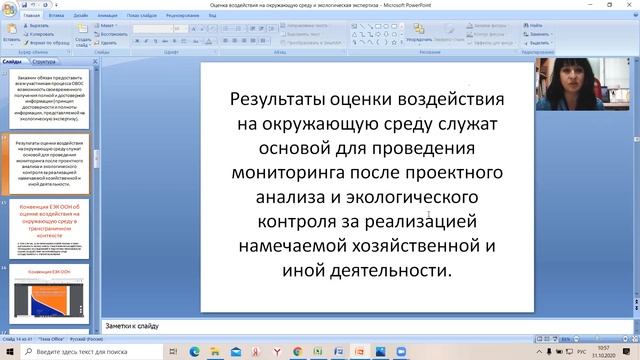The image size is (640, 360).
Task: Open Task View on the taskbar
Action: [x=173, y=351]
